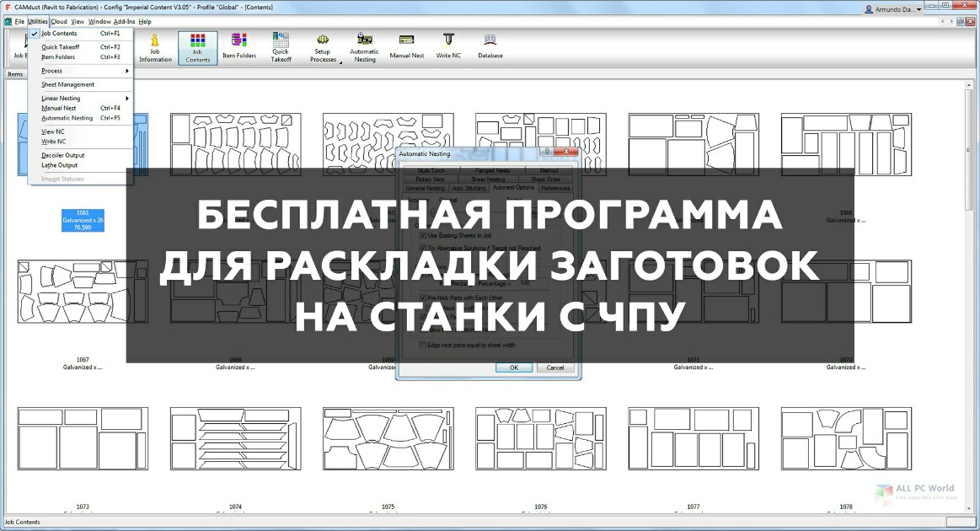
Task: Select the sheet thumbnail labeled 1074
Action: coord(236,438)
